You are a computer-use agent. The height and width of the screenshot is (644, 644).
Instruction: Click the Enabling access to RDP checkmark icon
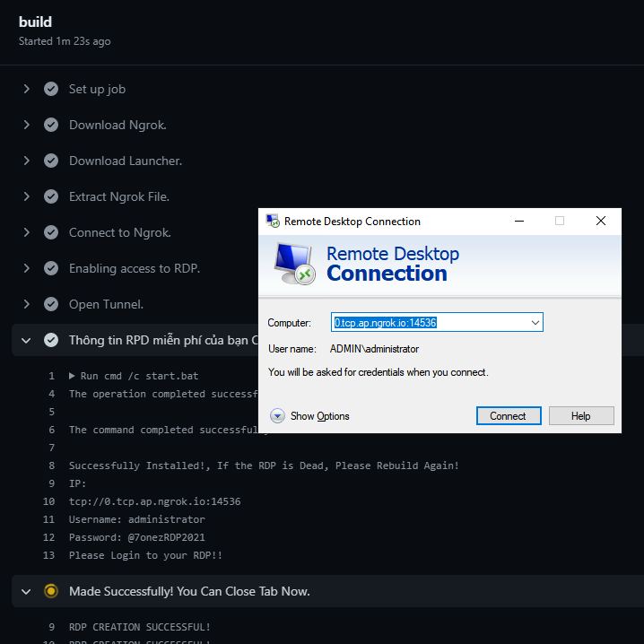point(51,268)
